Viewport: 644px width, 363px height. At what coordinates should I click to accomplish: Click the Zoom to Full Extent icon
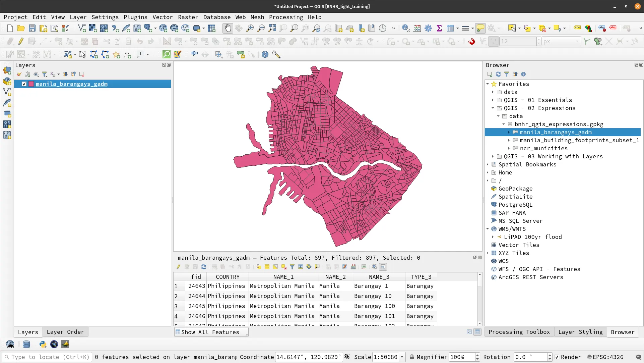pos(272,28)
